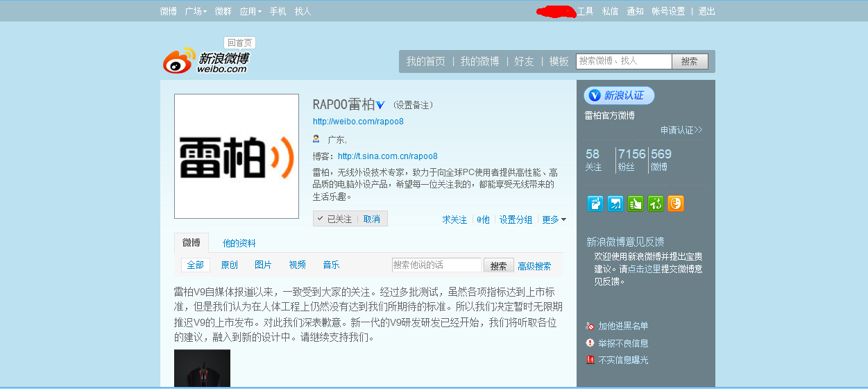868x389 pixels.
Task: Click the 申请认证>> link
Action: point(681,130)
